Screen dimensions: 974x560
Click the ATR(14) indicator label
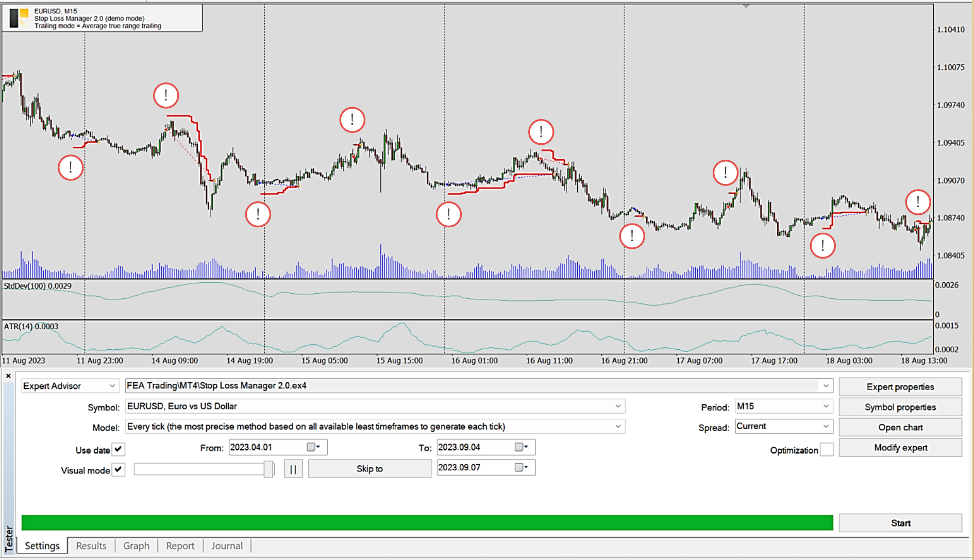click(31, 327)
